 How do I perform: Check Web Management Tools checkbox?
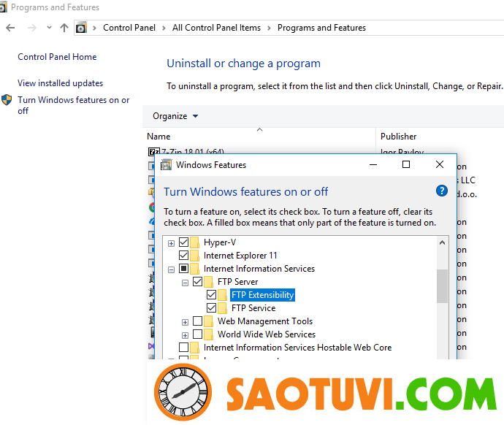(x=197, y=321)
